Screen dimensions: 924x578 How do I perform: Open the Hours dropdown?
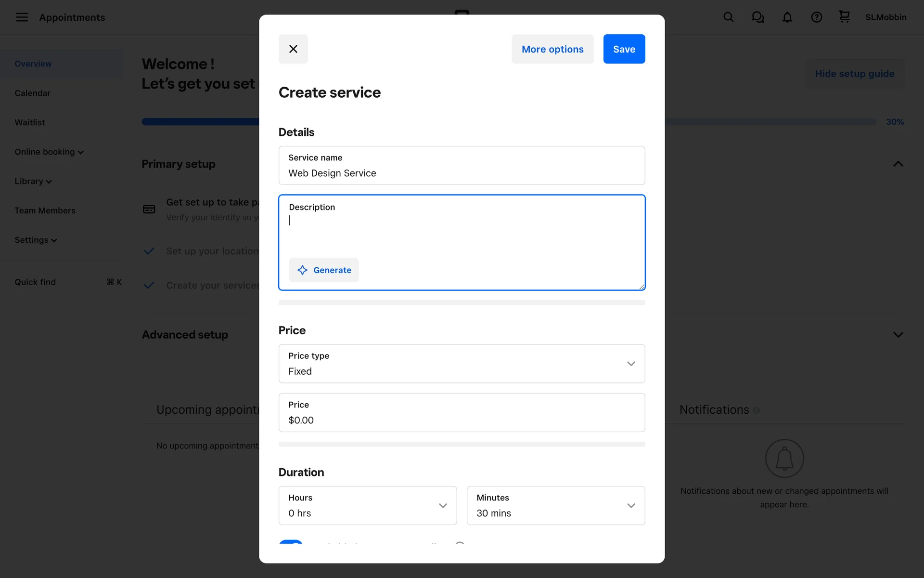[x=367, y=505]
